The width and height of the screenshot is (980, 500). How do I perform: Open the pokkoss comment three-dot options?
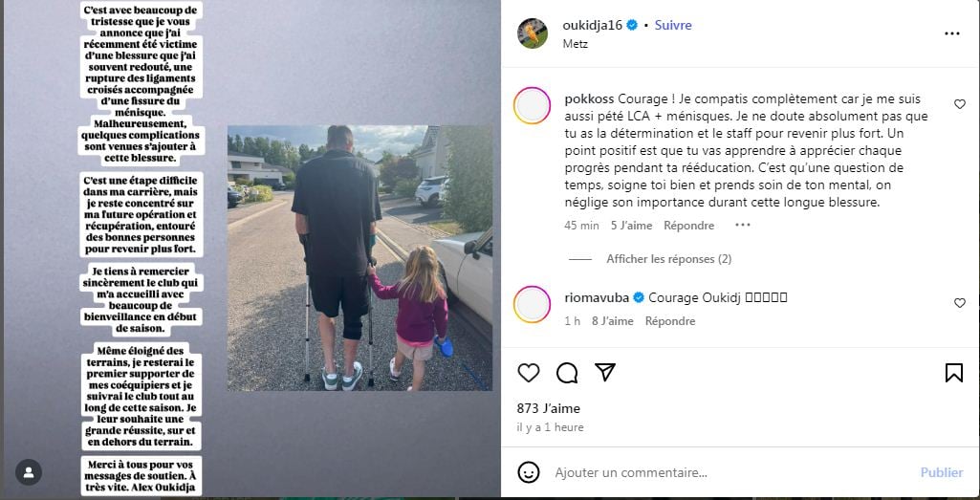[743, 225]
